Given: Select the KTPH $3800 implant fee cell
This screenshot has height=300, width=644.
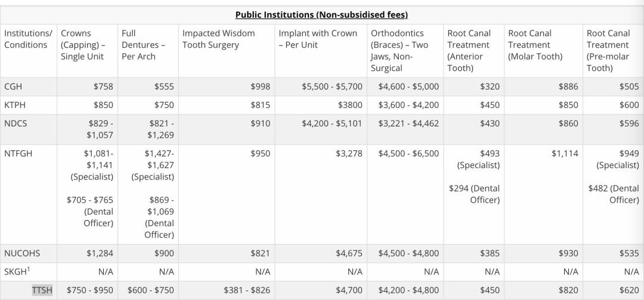Looking at the screenshot, I should click(350, 105).
